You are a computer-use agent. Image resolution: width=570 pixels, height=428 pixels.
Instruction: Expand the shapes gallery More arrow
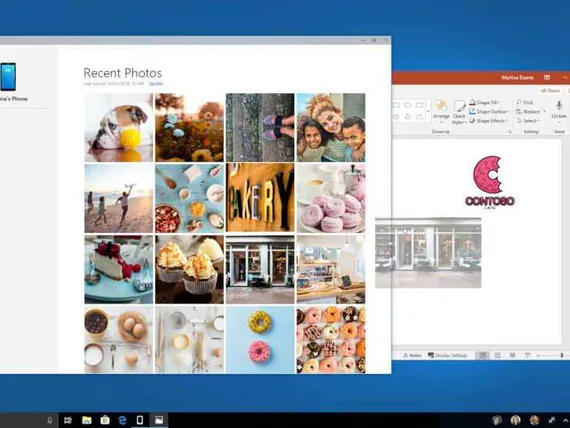pos(429,111)
